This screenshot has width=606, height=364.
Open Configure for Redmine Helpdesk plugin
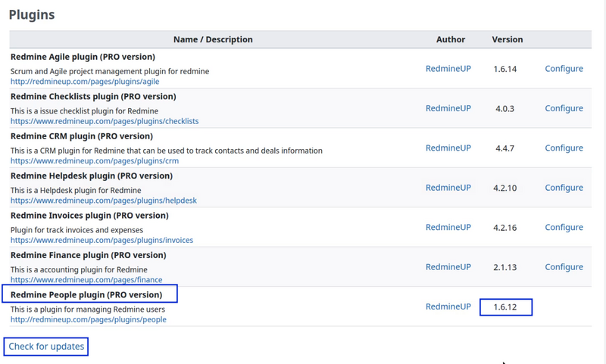[x=564, y=188]
